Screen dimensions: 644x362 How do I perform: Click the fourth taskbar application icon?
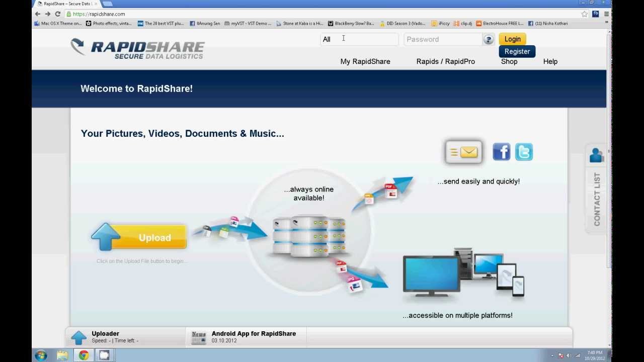tap(104, 355)
